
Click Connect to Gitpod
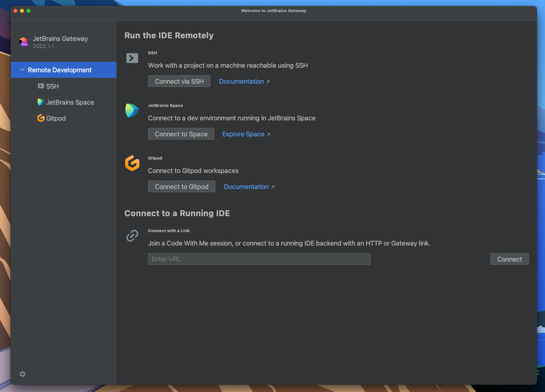point(181,186)
